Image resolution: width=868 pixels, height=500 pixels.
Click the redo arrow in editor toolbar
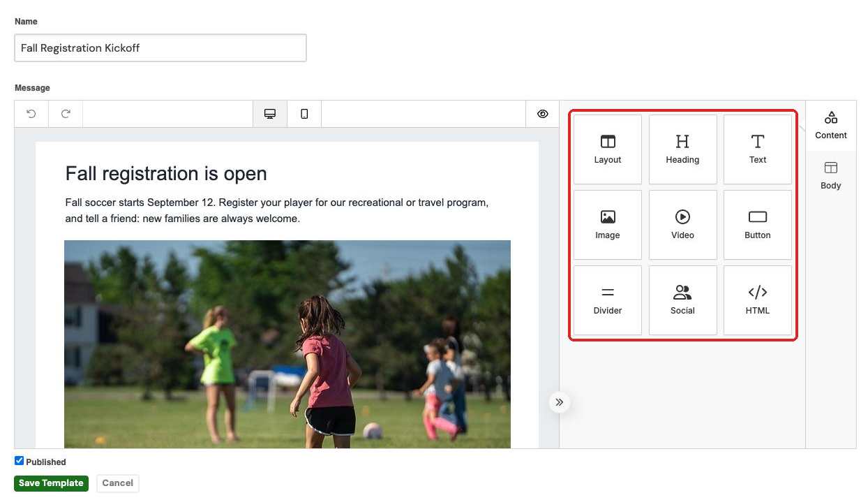66,114
